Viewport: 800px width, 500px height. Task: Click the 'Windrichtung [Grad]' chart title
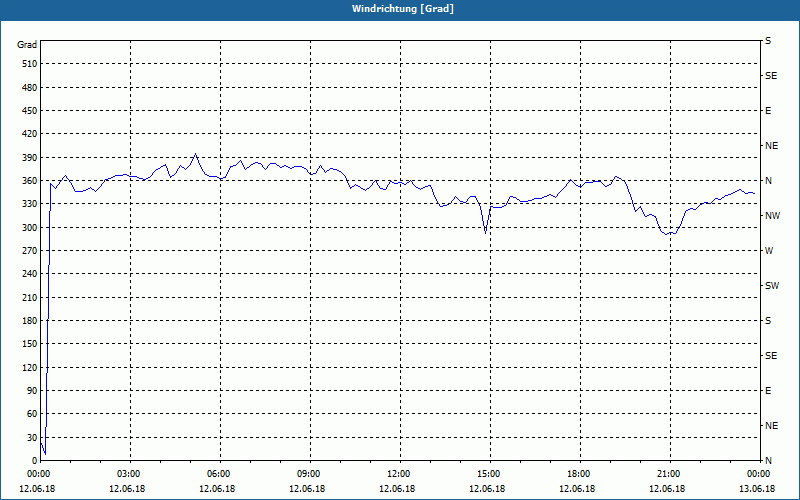click(x=403, y=9)
